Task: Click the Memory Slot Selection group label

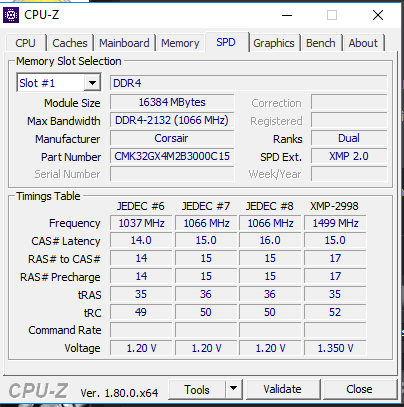Action: pyautogui.click(x=69, y=61)
